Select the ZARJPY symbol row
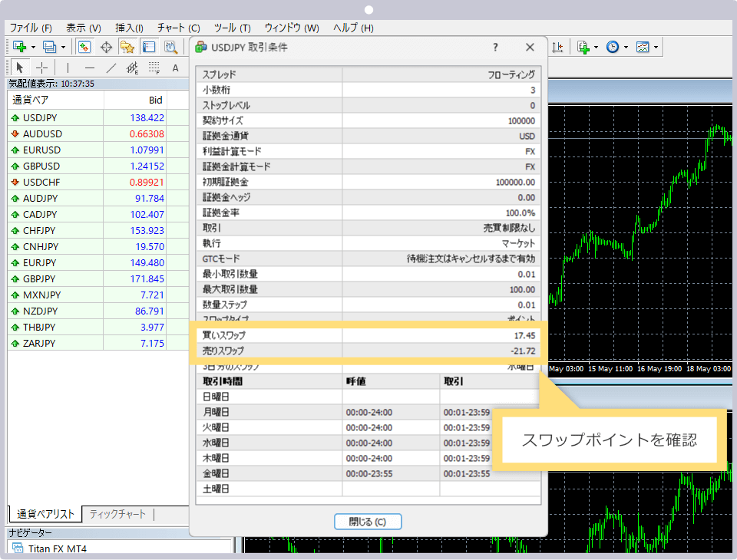737x560 pixels. point(97,343)
